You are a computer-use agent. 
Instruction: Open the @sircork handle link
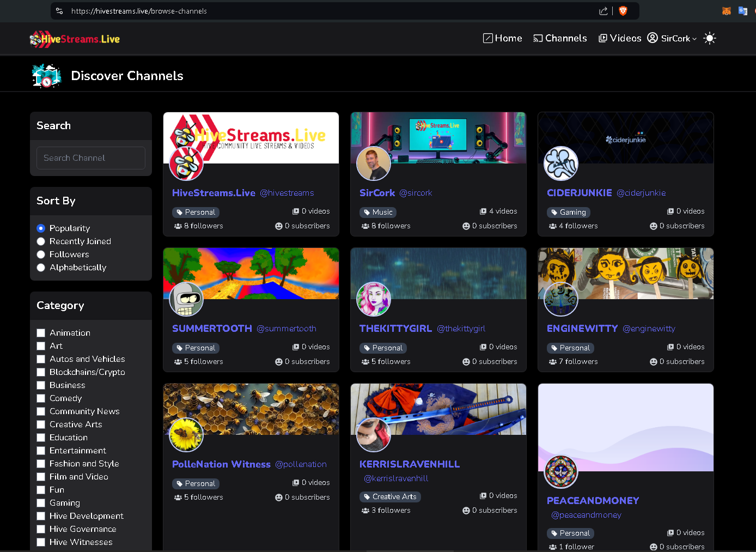coord(416,193)
